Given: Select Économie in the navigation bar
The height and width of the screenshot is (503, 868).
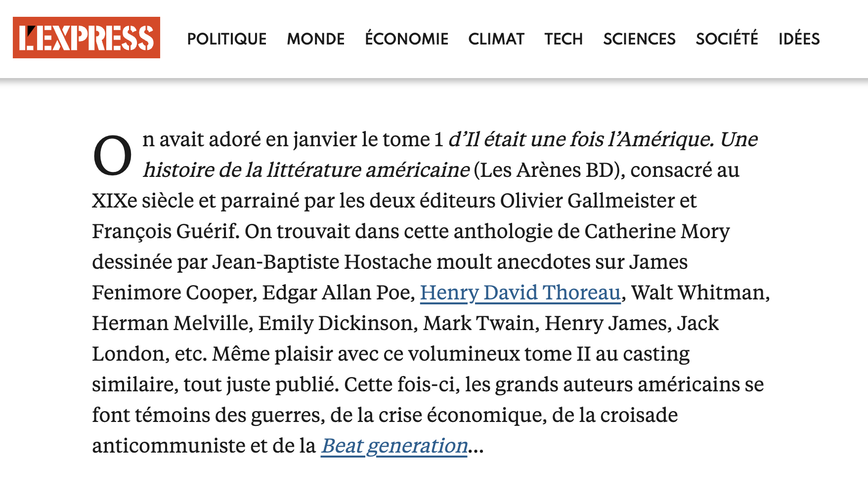Looking at the screenshot, I should click(x=407, y=39).
